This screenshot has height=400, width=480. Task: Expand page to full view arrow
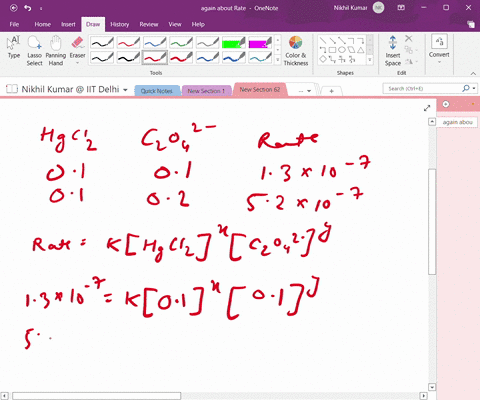(x=427, y=108)
